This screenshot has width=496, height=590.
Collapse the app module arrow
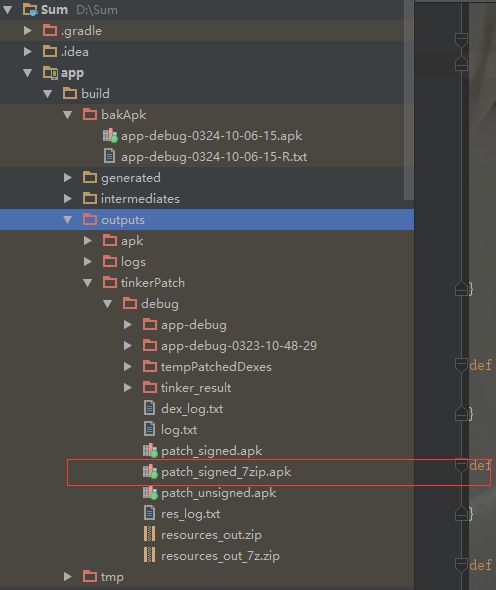27,73
